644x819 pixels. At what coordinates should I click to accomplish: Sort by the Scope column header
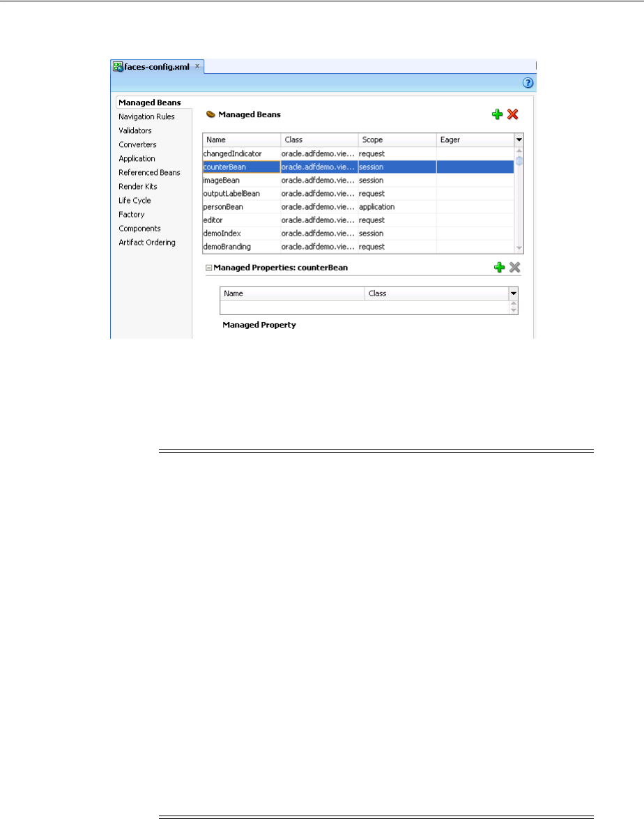pos(397,140)
